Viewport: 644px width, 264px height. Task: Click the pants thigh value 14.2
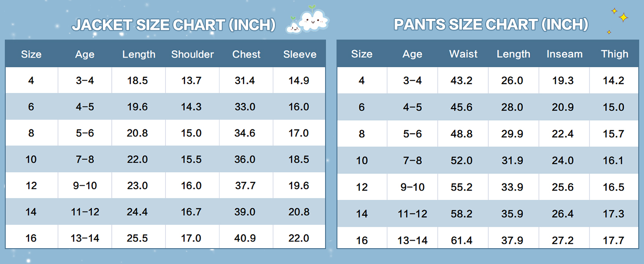pyautogui.click(x=614, y=81)
